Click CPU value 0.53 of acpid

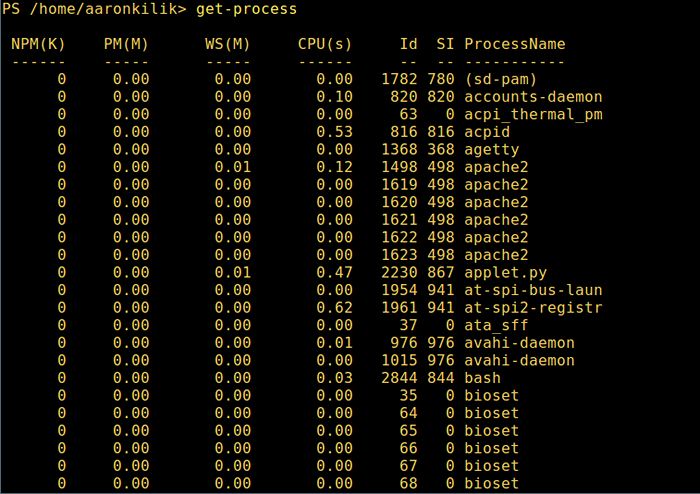[334, 132]
